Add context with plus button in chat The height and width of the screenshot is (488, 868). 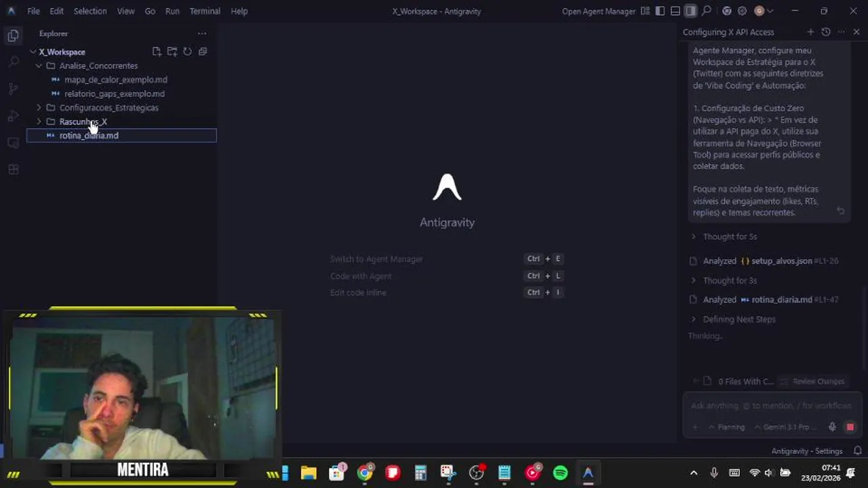[695, 427]
